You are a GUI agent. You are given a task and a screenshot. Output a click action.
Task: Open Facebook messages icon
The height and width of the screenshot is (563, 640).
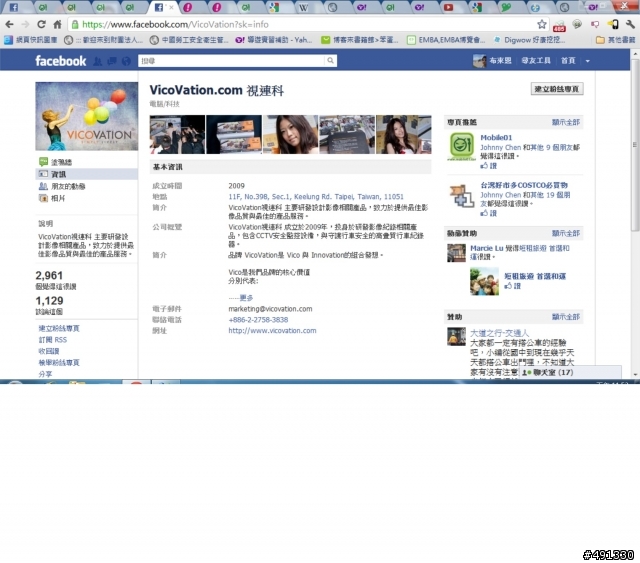point(112,61)
